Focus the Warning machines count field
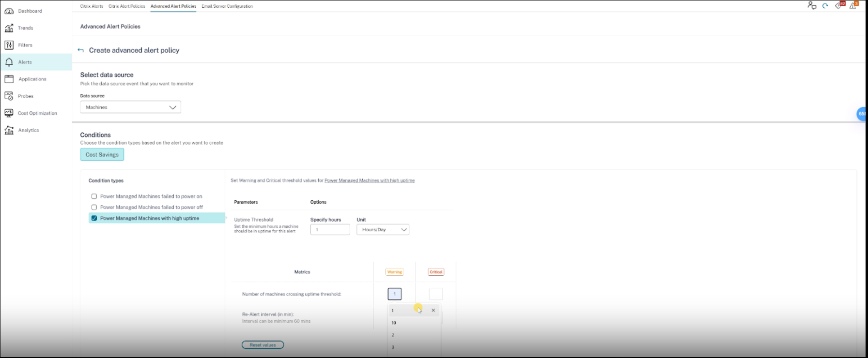 pyautogui.click(x=395, y=294)
